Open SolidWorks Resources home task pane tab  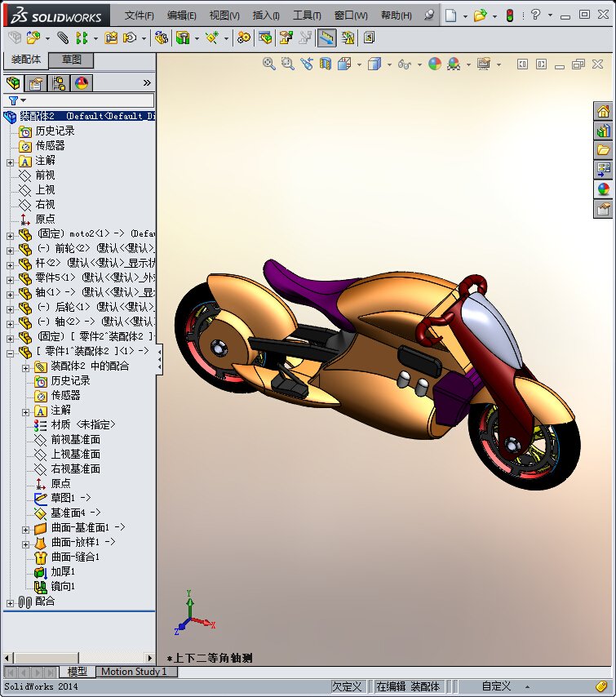[x=603, y=111]
